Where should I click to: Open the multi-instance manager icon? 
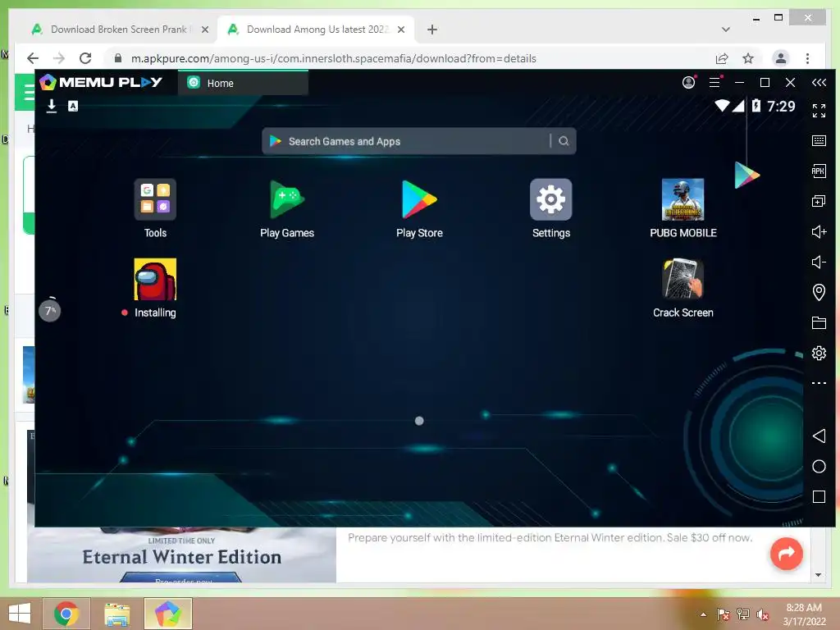[819, 202]
